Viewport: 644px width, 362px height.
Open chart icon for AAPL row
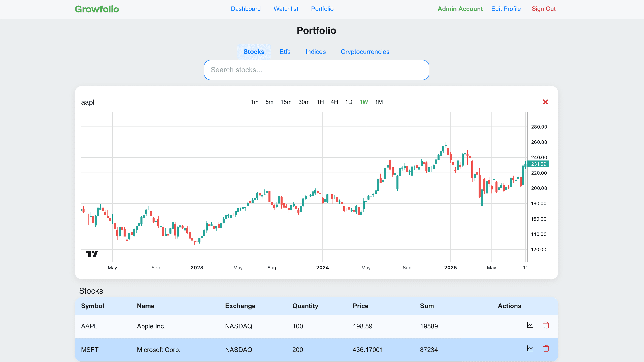pyautogui.click(x=530, y=325)
